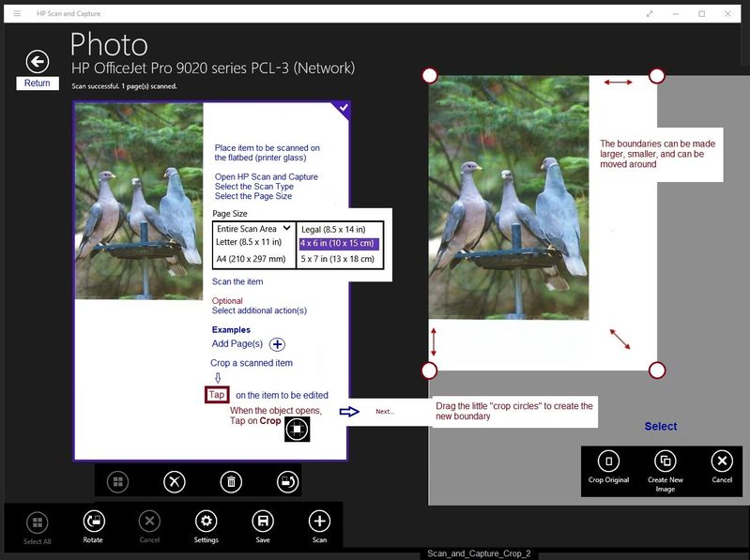Click the 'Scan successful. 1 page(s) scanned.' status text
Image resolution: width=750 pixels, height=560 pixels.
124,86
